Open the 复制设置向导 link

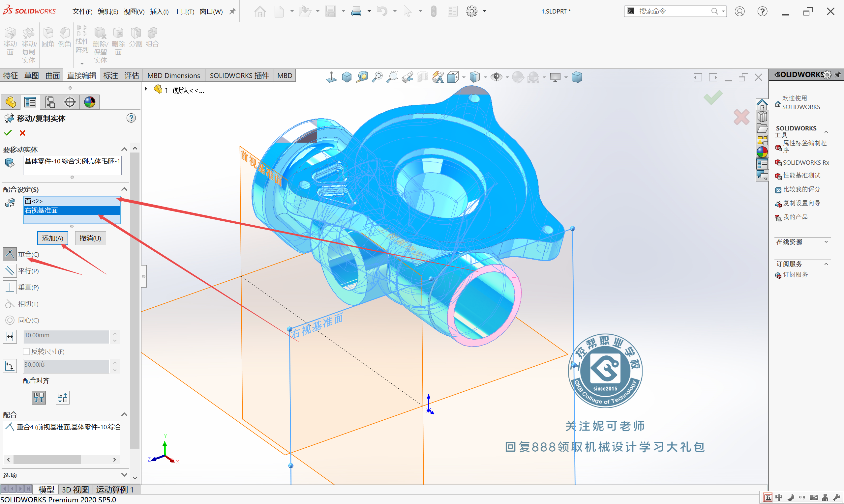[802, 203]
